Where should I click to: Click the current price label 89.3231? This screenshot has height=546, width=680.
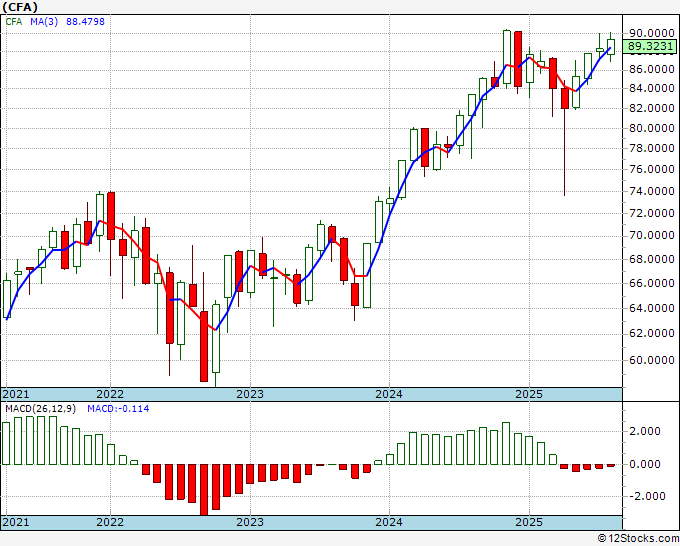pos(649,46)
